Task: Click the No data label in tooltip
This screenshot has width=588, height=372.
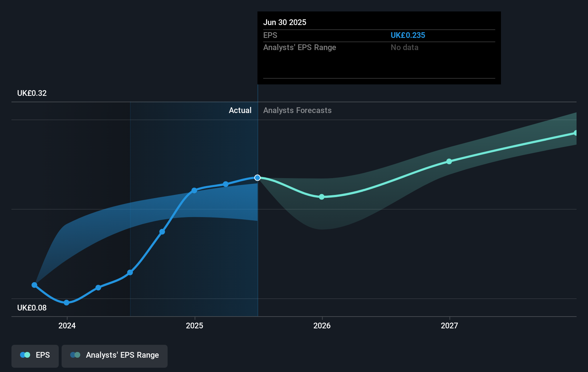Action: pyautogui.click(x=404, y=47)
